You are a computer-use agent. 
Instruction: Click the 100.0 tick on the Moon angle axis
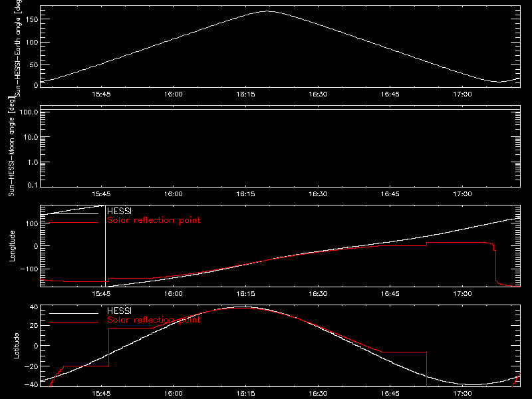[x=29, y=112]
